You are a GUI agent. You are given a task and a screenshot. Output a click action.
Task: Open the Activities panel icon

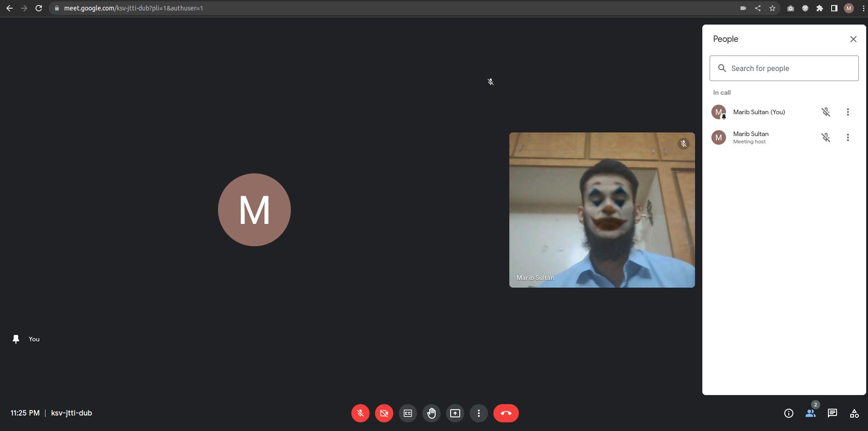click(x=854, y=413)
